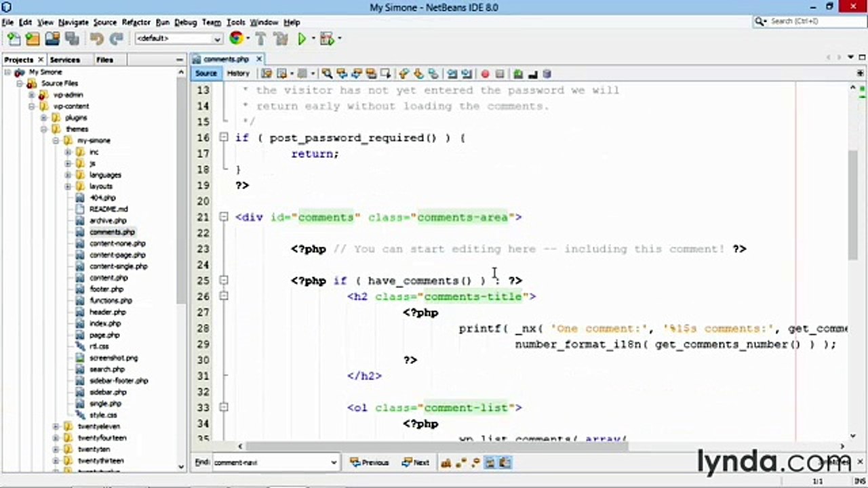Toggle the highlighted Wrap Around find option

(505, 462)
